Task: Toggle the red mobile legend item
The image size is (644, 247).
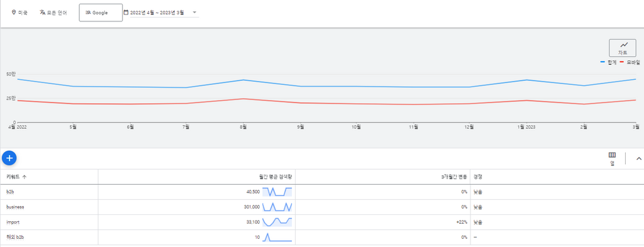Action: click(x=630, y=62)
